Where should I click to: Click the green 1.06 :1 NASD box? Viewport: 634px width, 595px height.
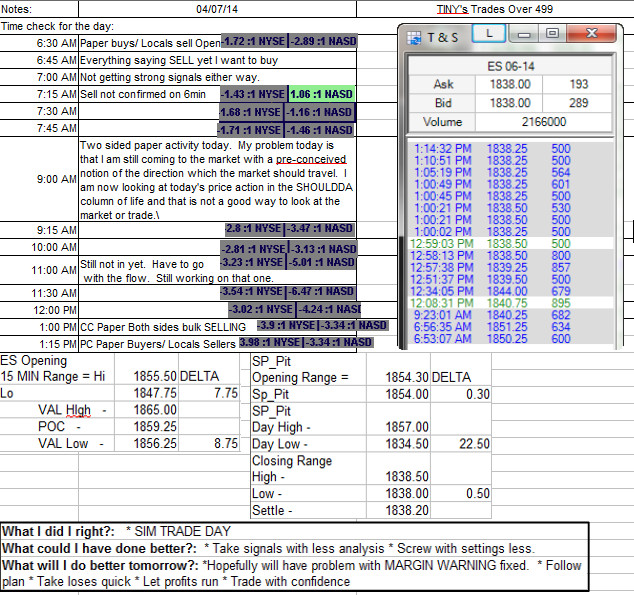click(321, 94)
